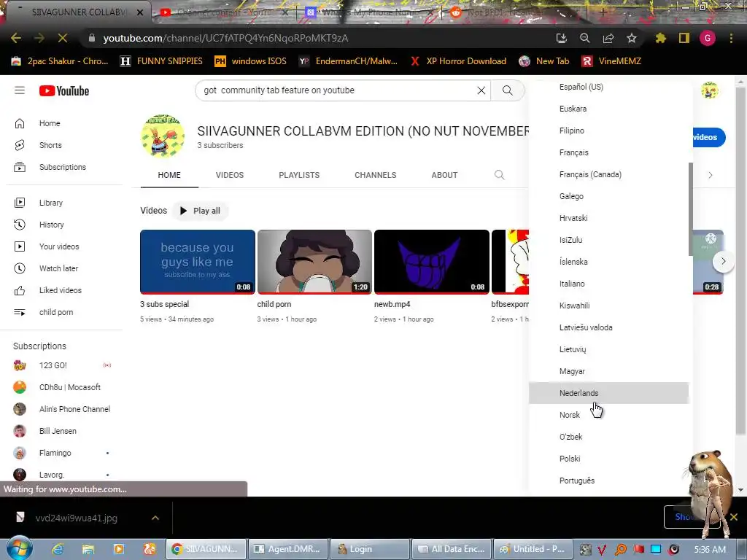
Task: Close the downloads bar
Action: (734, 517)
